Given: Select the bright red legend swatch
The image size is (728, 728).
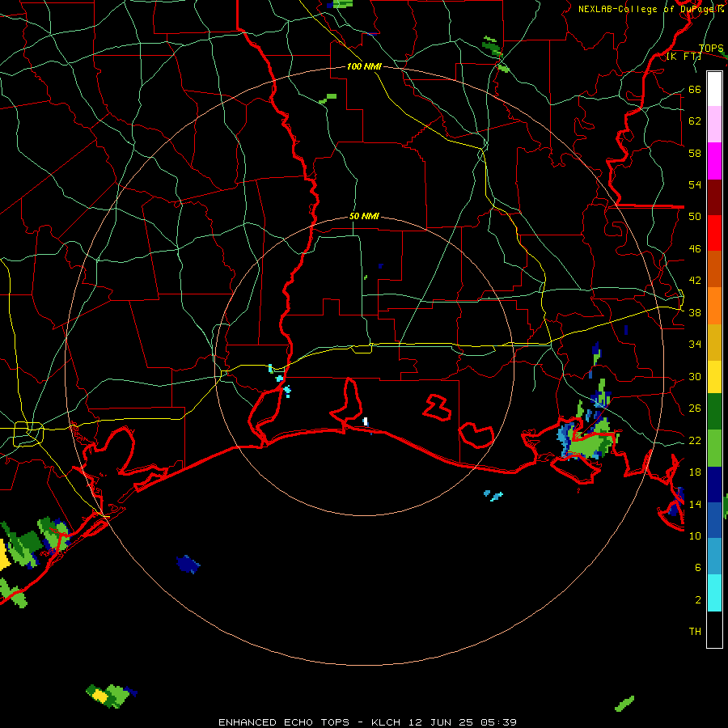Looking at the screenshot, I should point(714,233).
